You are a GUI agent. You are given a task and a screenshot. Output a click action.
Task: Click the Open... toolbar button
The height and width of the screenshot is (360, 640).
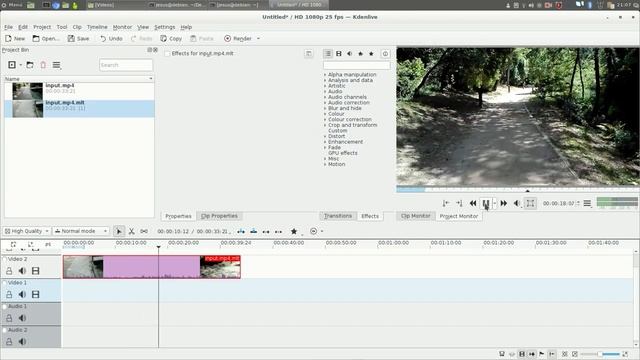click(x=46, y=39)
